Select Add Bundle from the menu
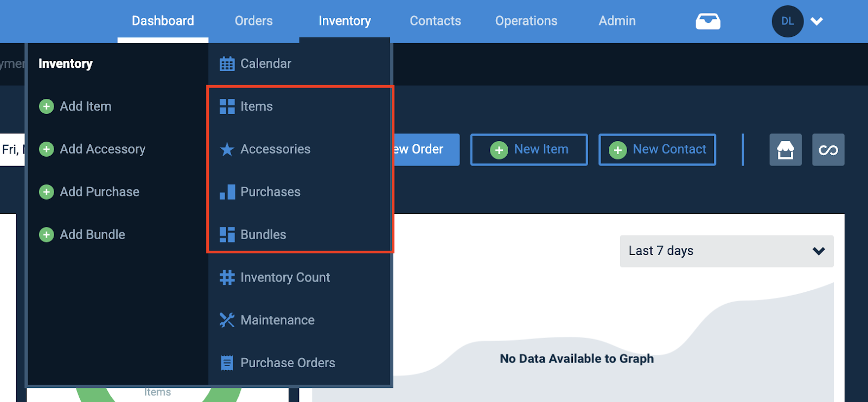This screenshot has height=402, width=868. (93, 234)
